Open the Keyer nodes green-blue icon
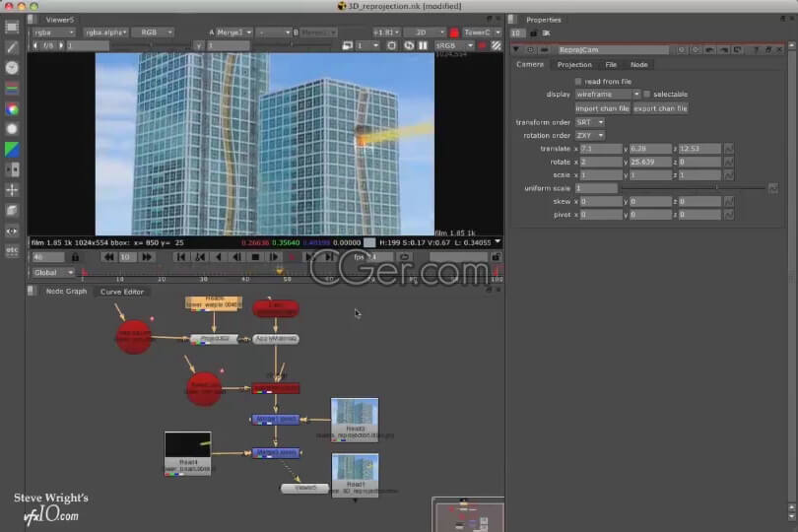 click(x=12, y=149)
